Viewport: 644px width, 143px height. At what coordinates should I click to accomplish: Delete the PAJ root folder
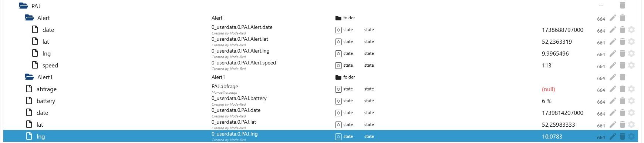[623, 6]
